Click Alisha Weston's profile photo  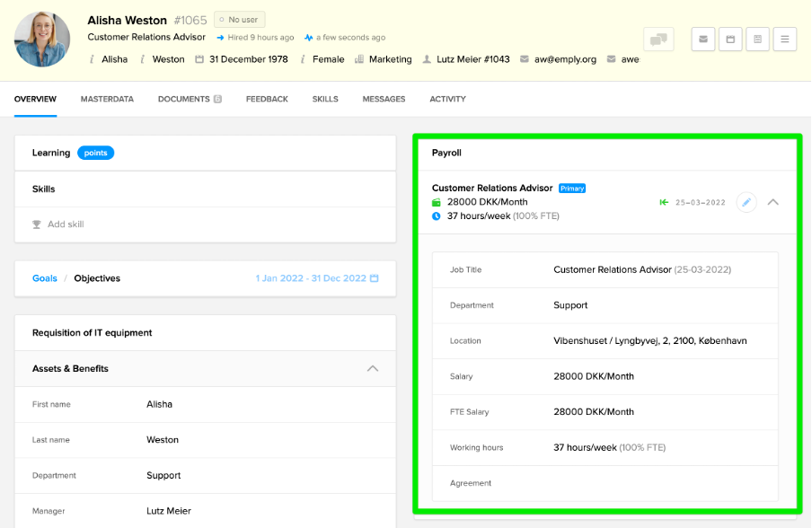[42, 40]
